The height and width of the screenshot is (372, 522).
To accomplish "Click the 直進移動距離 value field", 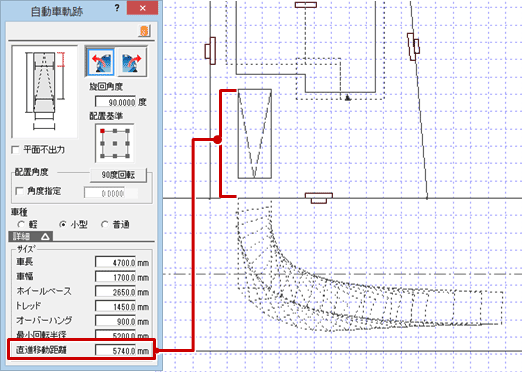I will point(115,350).
